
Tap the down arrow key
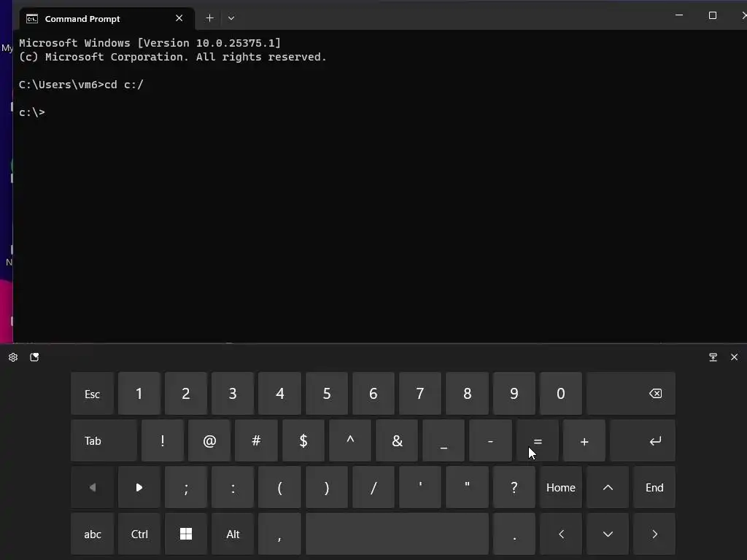point(608,534)
